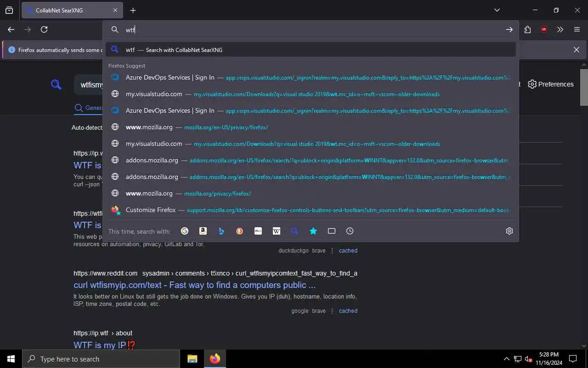Choose 'wtf — Search with CollabNet SearXNG'
This screenshot has height=368, width=588.
click(311, 50)
